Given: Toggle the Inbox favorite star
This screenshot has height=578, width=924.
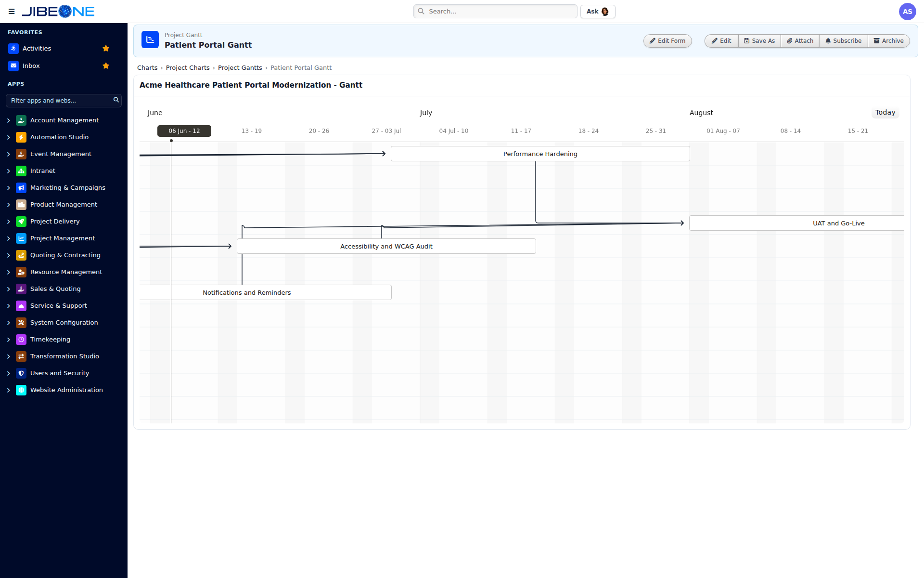Looking at the screenshot, I should click(x=106, y=66).
